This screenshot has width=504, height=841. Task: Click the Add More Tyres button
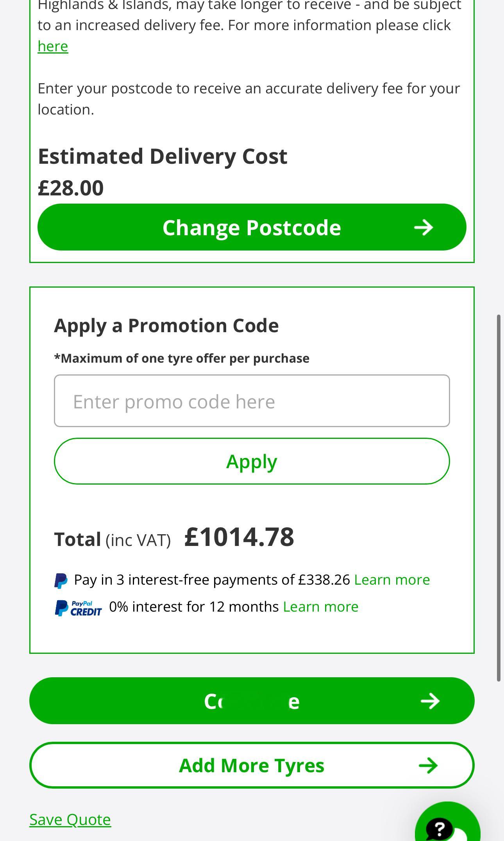(x=252, y=765)
